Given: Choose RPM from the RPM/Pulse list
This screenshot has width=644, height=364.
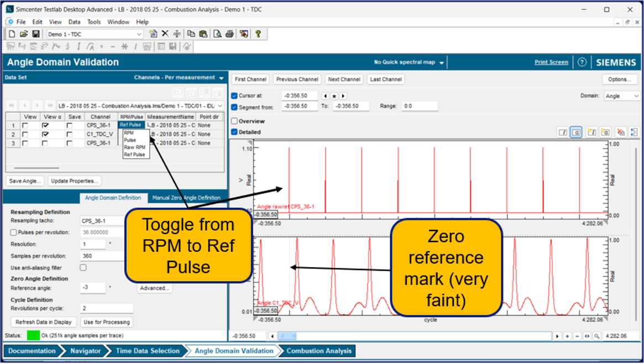Looking at the screenshot, I should (x=129, y=133).
